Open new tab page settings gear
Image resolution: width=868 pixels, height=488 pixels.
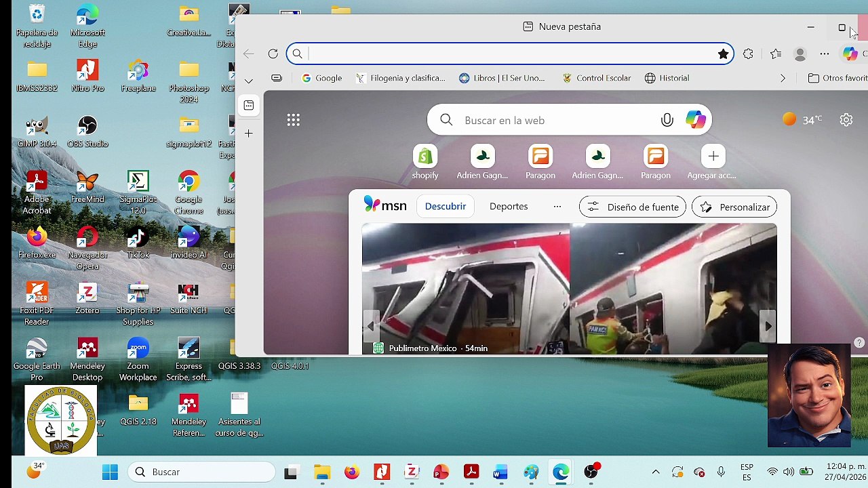pos(846,120)
